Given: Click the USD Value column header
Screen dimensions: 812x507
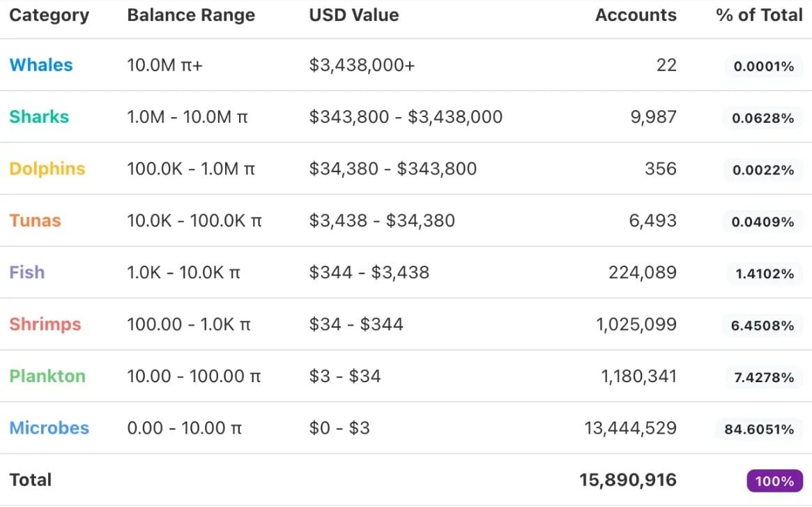Looking at the screenshot, I should tap(354, 15).
